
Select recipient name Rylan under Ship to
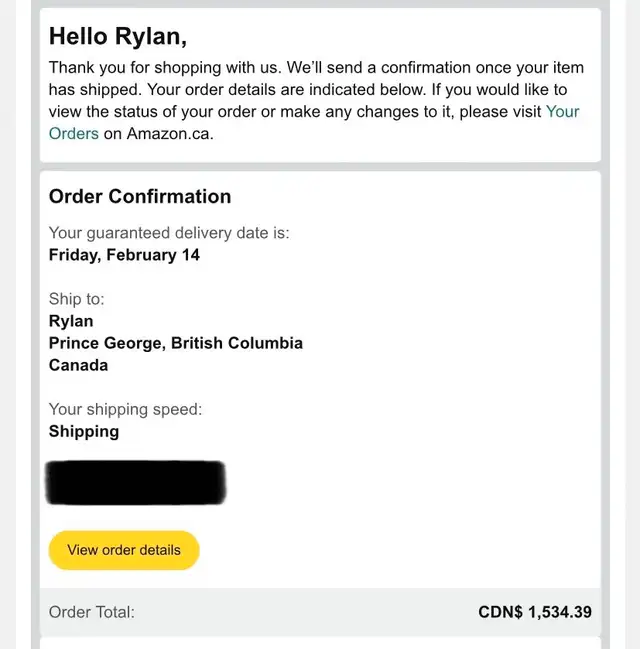coord(71,321)
